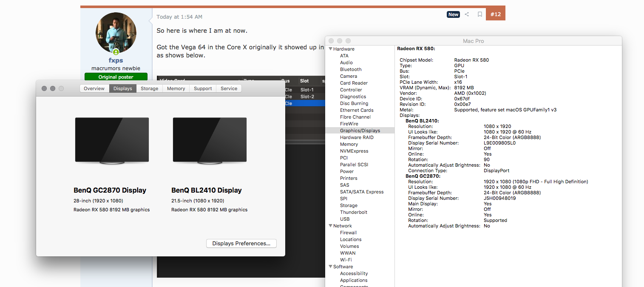Image resolution: width=644 pixels, height=287 pixels.
Task: Select NVMExpress in the sidebar
Action: click(354, 151)
